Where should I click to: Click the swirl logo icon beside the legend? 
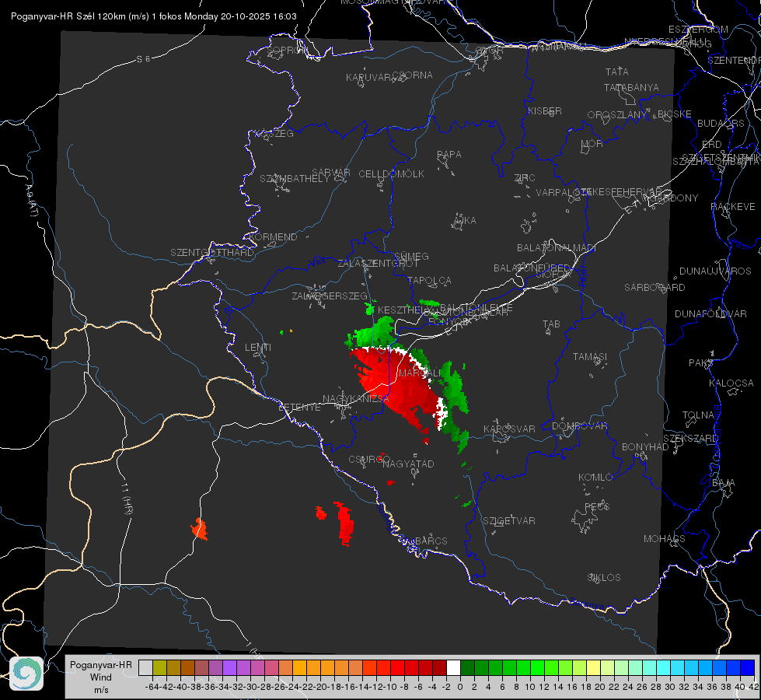pos(26,674)
